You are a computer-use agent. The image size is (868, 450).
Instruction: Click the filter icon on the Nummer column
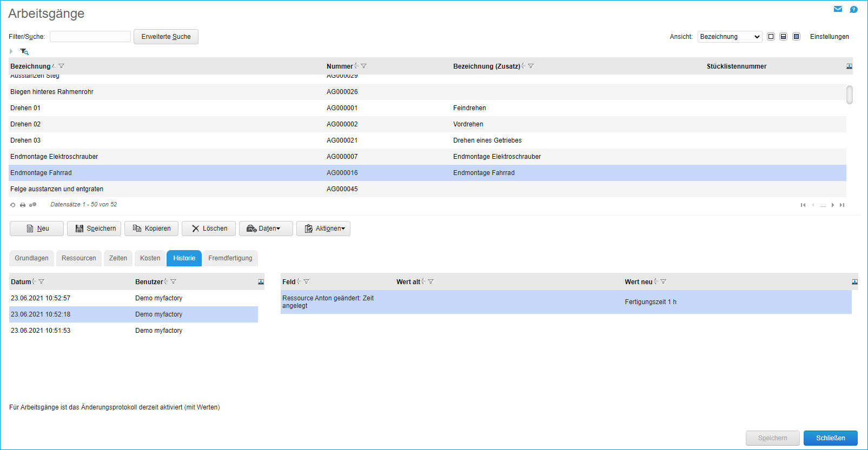tap(364, 66)
